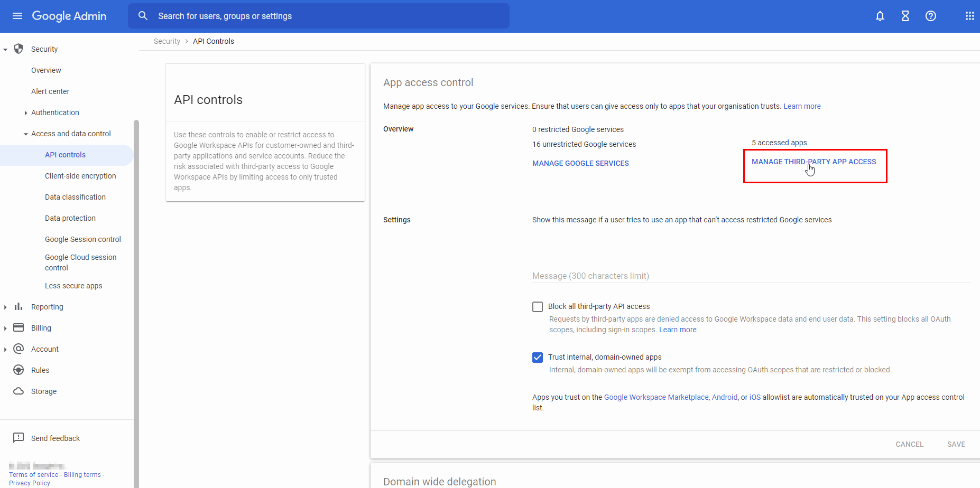Open the Send feedback icon

(x=19, y=438)
